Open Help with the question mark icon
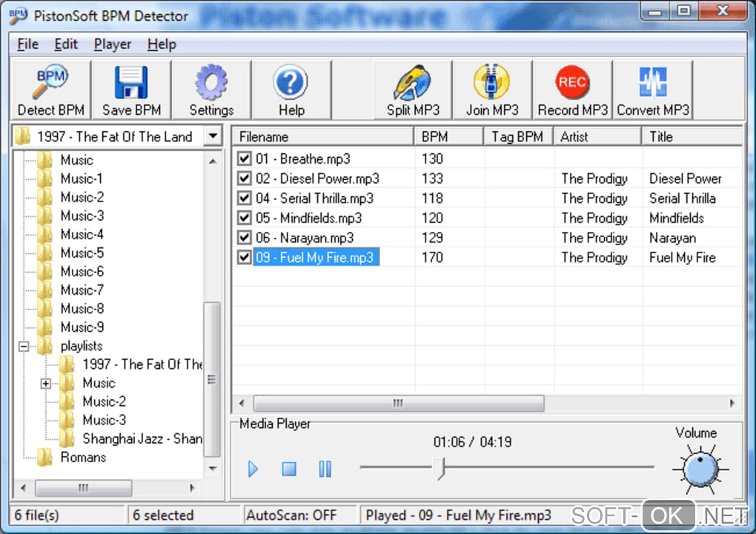 tap(291, 82)
